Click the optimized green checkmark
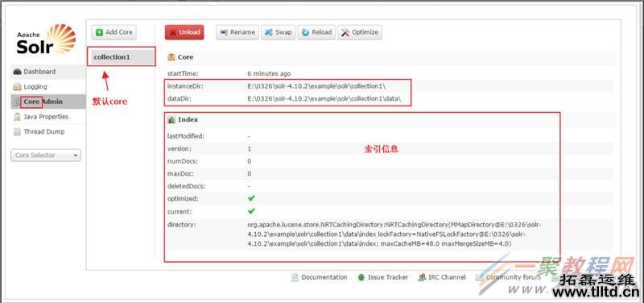 (x=251, y=198)
